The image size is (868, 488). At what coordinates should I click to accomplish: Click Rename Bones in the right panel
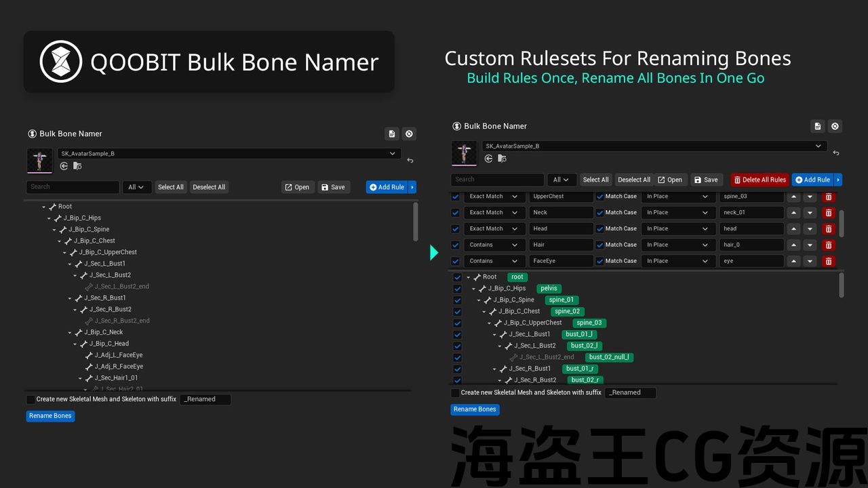[475, 409]
